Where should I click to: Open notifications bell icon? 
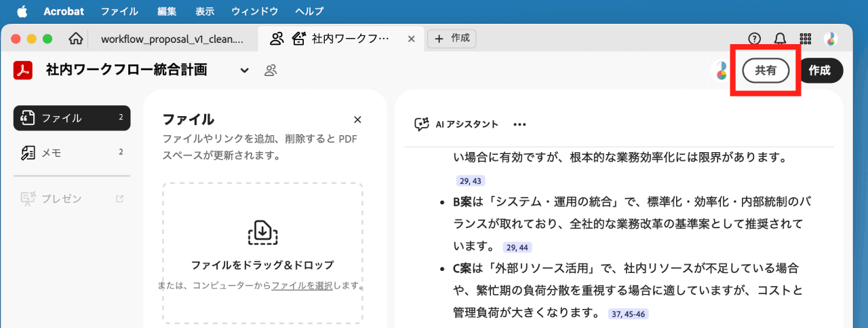click(x=781, y=39)
